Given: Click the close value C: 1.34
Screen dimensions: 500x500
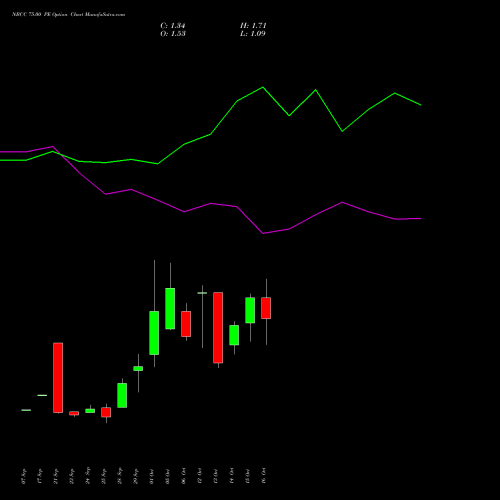Looking at the screenshot, I should coord(173,26).
